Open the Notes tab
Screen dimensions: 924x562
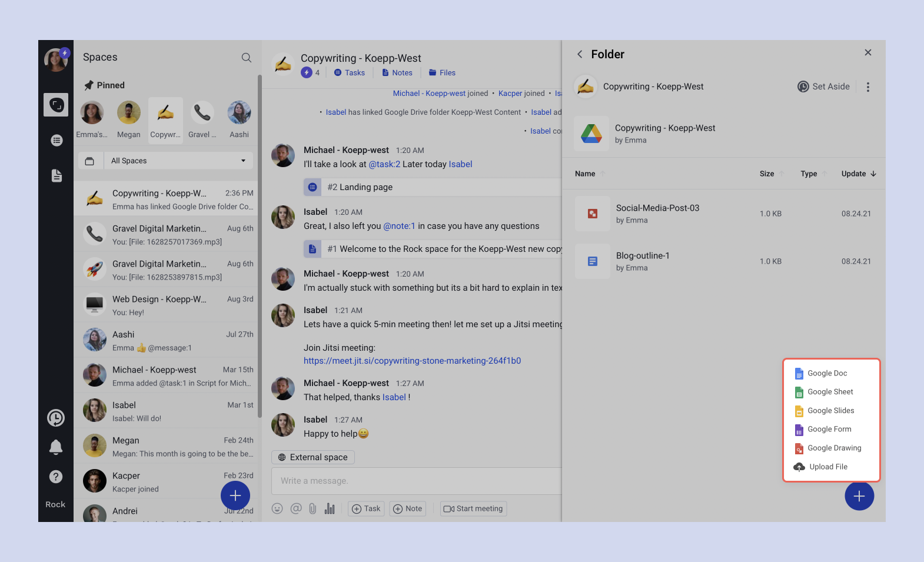tap(397, 73)
